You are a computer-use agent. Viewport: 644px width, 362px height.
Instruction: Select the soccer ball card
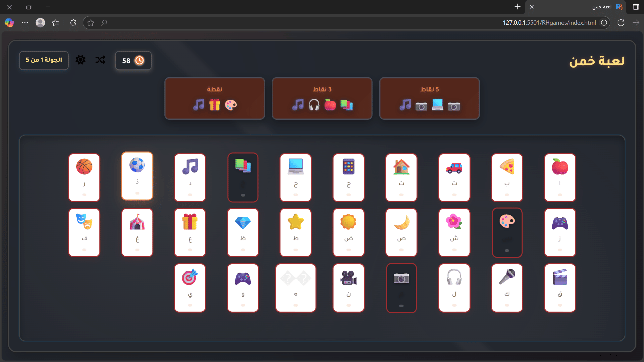(x=137, y=176)
